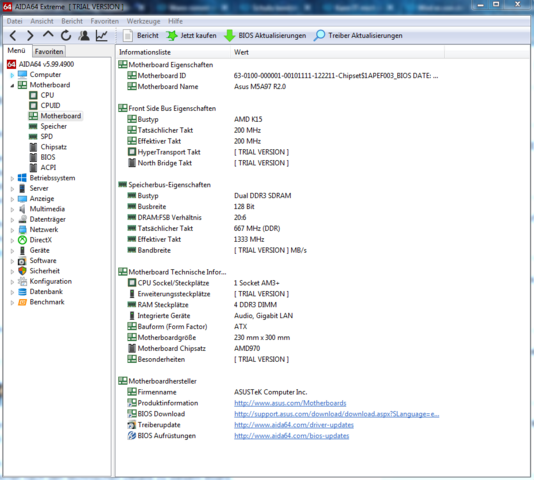Image resolution: width=534 pixels, height=480 pixels.
Task: Expand the Anzeige tree node
Action: point(12,199)
